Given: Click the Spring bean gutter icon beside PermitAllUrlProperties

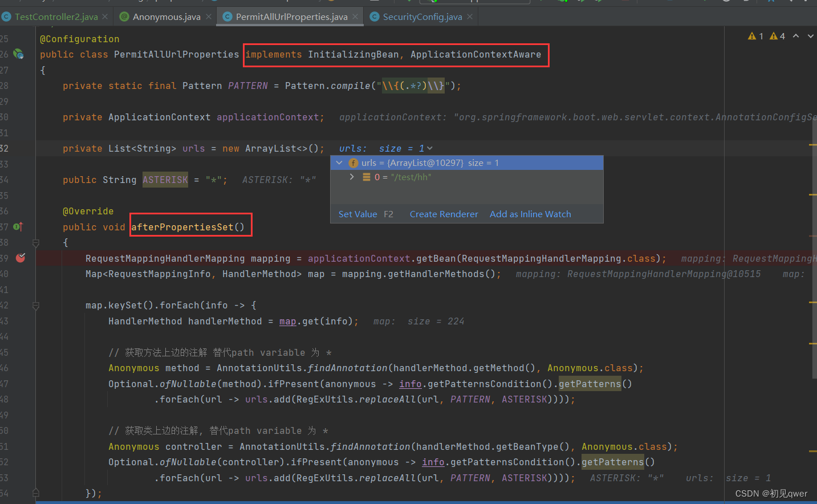Looking at the screenshot, I should [18, 54].
